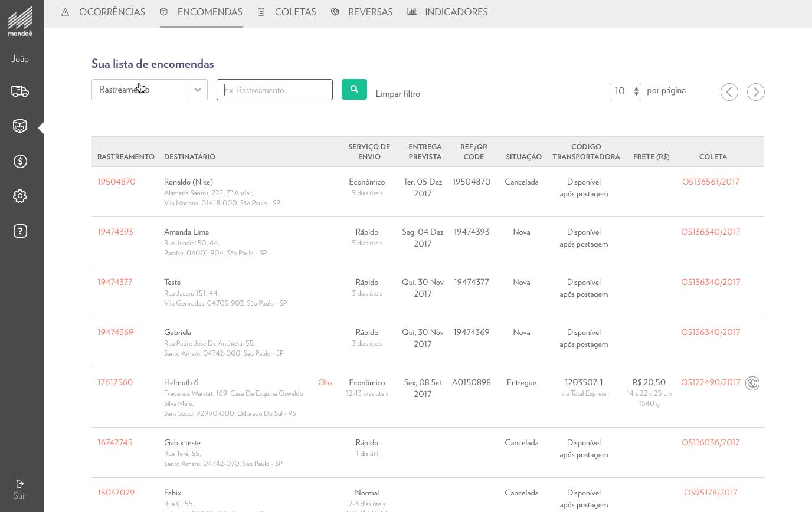Open the Indicadores tab
The image size is (812, 512).
pos(447,12)
